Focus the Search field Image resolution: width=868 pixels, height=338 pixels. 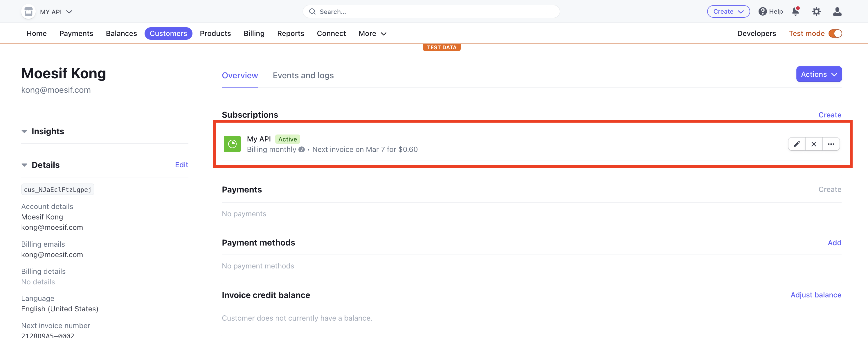tap(431, 12)
